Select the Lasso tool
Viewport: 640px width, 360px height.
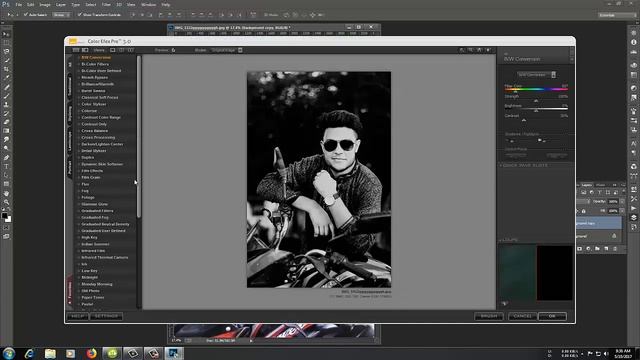coord(6,52)
